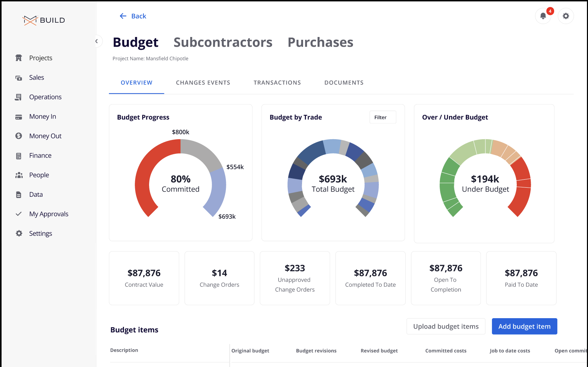Collapse the sidebar with chevron arrow

97,41
